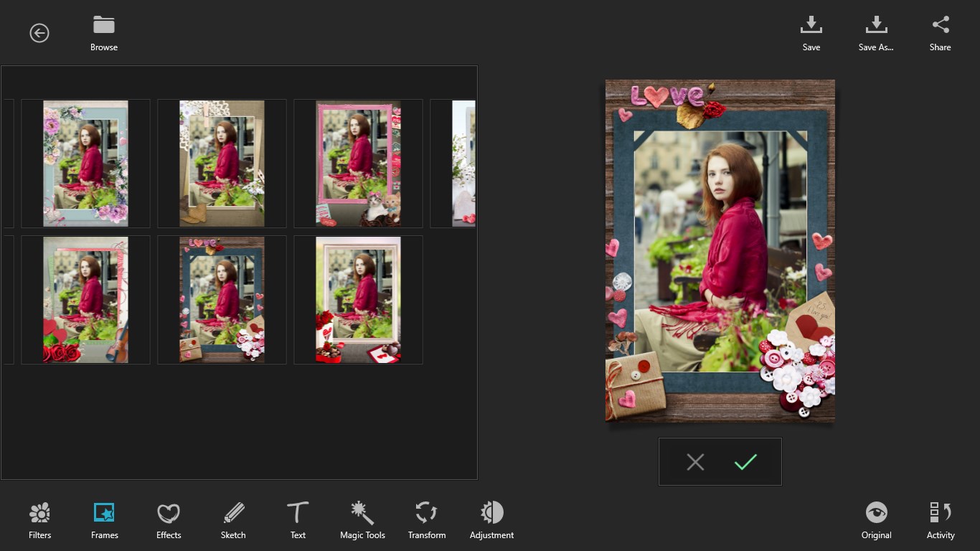Select the pink border frame thumbnail
The width and height of the screenshot is (980, 551).
point(358,164)
